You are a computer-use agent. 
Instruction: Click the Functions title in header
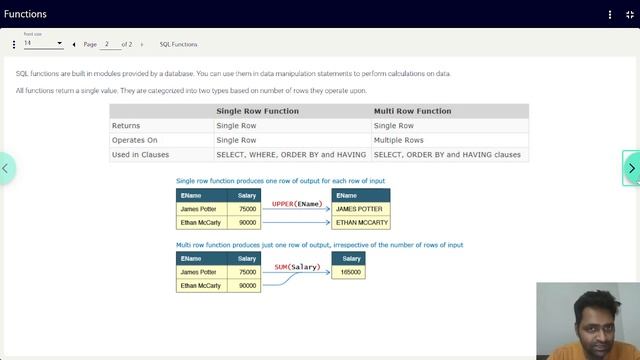(25, 14)
